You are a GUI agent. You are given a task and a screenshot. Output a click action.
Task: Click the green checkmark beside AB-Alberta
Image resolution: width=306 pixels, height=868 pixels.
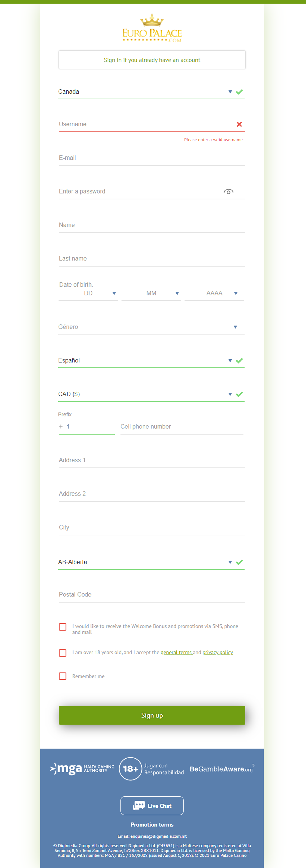(x=239, y=562)
